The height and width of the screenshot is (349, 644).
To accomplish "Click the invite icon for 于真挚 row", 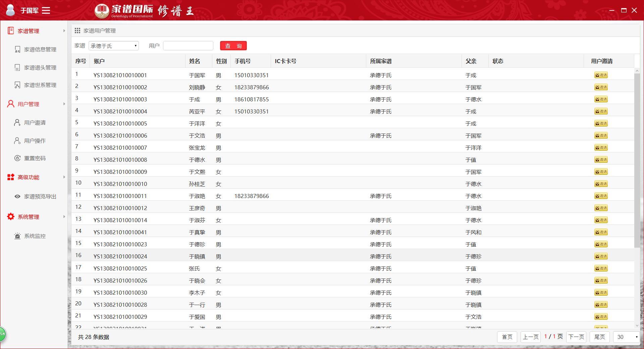I will (601, 232).
